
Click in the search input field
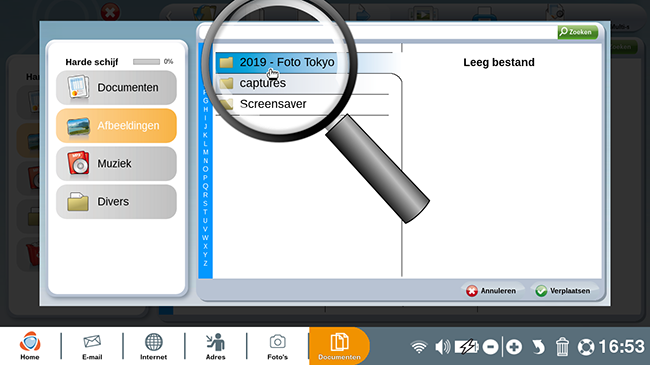(378, 32)
